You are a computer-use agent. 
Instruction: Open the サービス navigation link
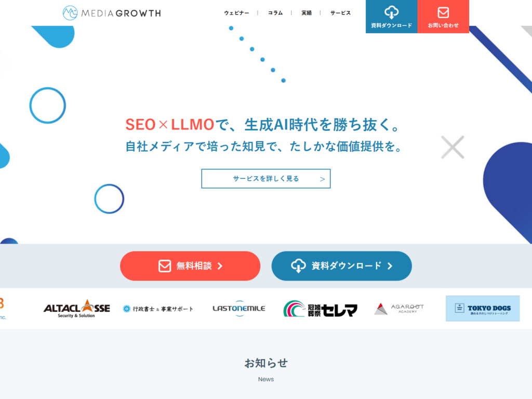[x=340, y=13]
